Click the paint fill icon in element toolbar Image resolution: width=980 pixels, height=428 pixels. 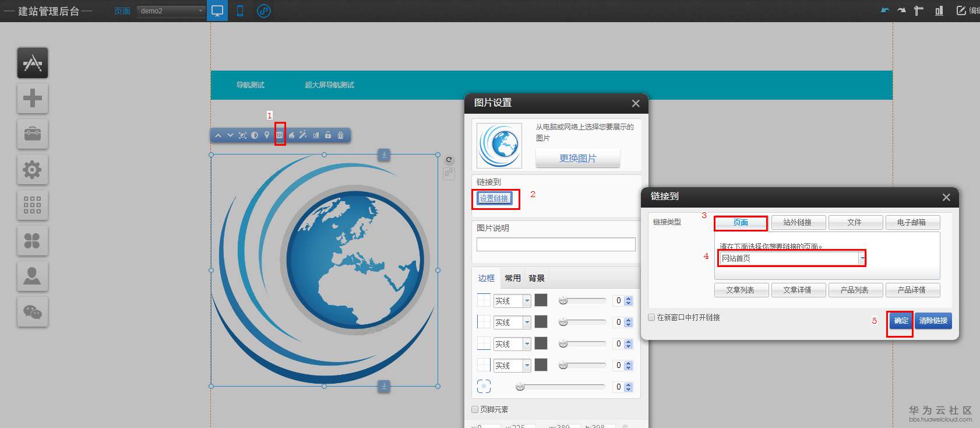pyautogui.click(x=291, y=135)
